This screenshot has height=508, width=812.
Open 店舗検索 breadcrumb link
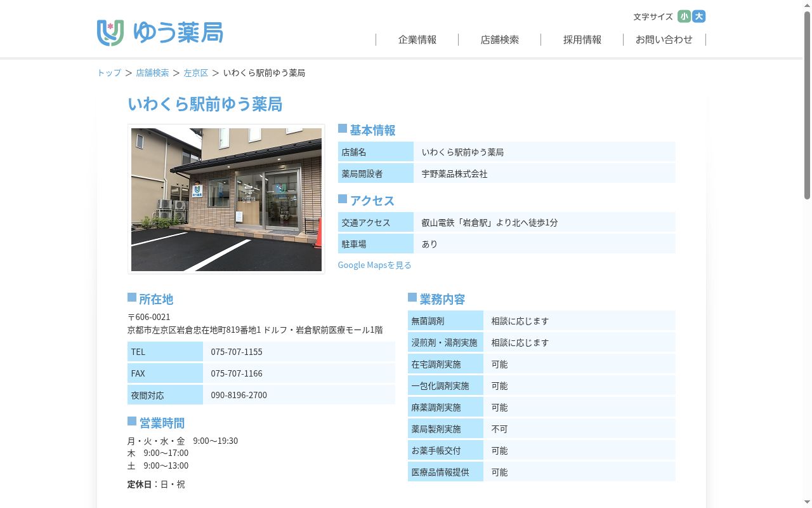tap(152, 73)
